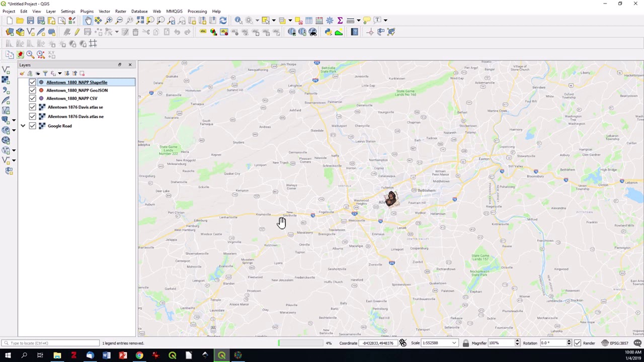This screenshot has width=644, height=362.
Task: Uncheck Allentown_1880_NAPP CSV layer visibility
Action: [33, 99]
